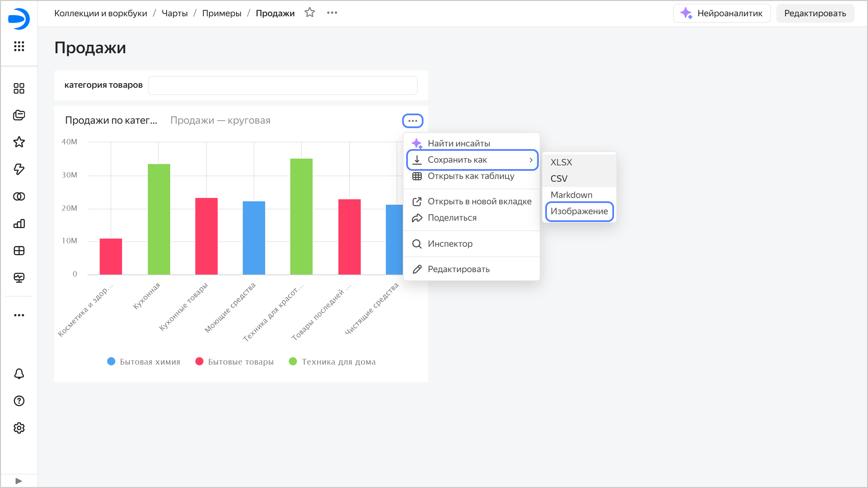Open the Collections icon in the sidebar
The height and width of the screenshot is (488, 868).
[x=19, y=115]
